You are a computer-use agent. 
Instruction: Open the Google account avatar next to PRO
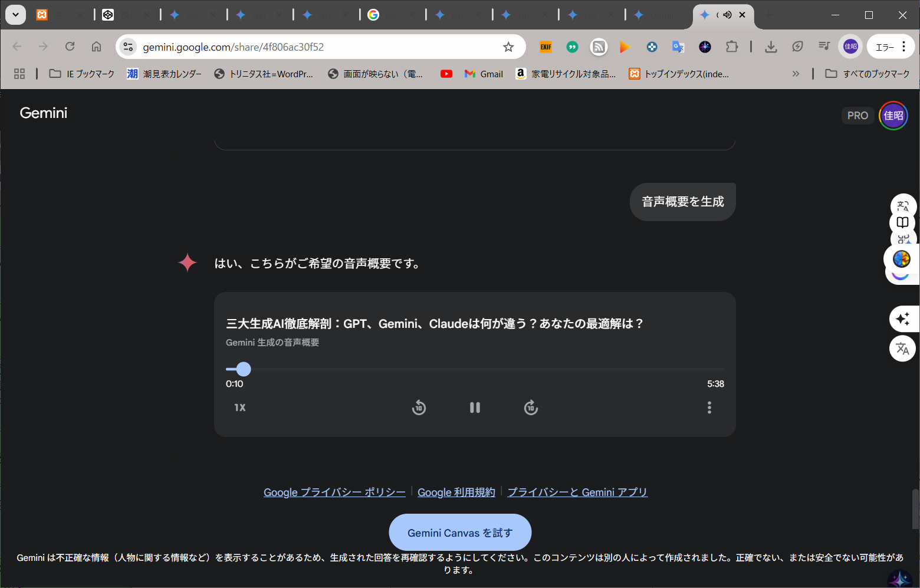tap(893, 116)
